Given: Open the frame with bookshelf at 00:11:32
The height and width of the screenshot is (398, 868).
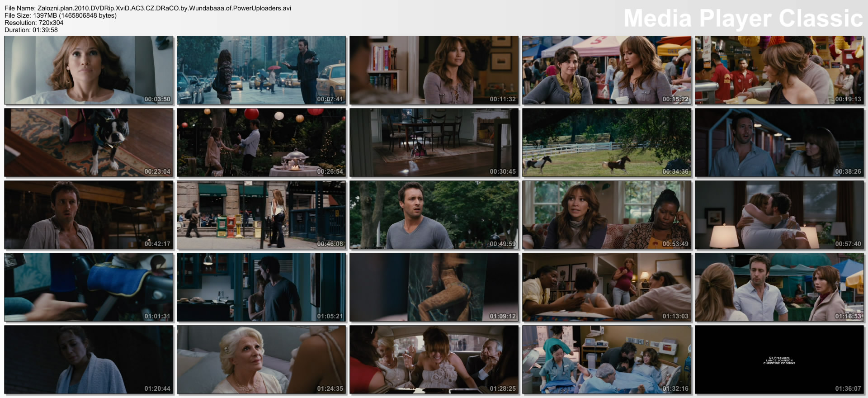Looking at the screenshot, I should click(x=434, y=70).
